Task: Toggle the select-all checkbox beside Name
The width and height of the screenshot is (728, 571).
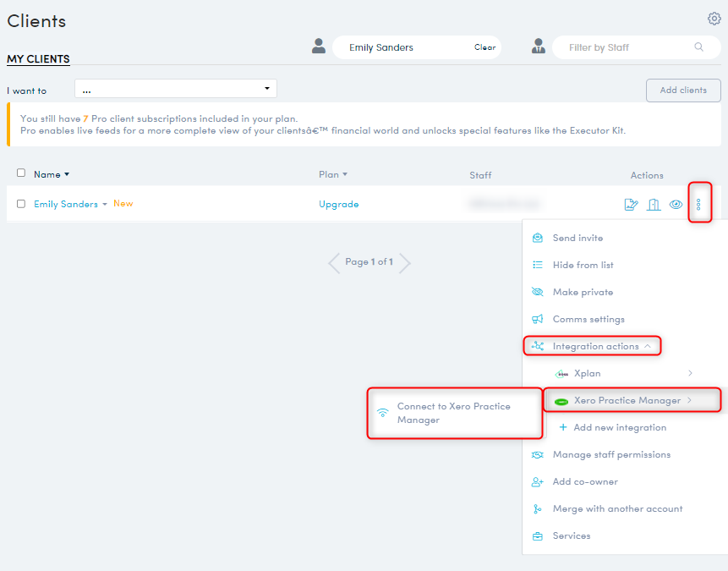Action: (21, 173)
